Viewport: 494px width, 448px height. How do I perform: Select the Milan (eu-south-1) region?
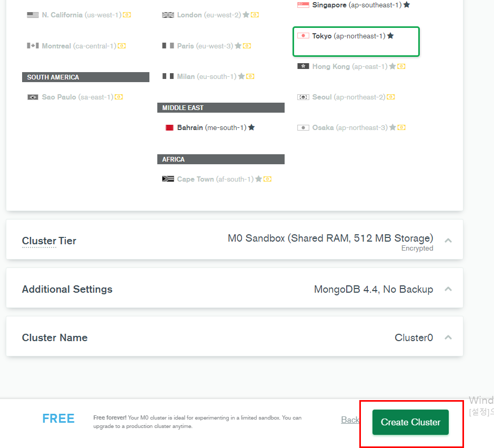[x=208, y=77]
